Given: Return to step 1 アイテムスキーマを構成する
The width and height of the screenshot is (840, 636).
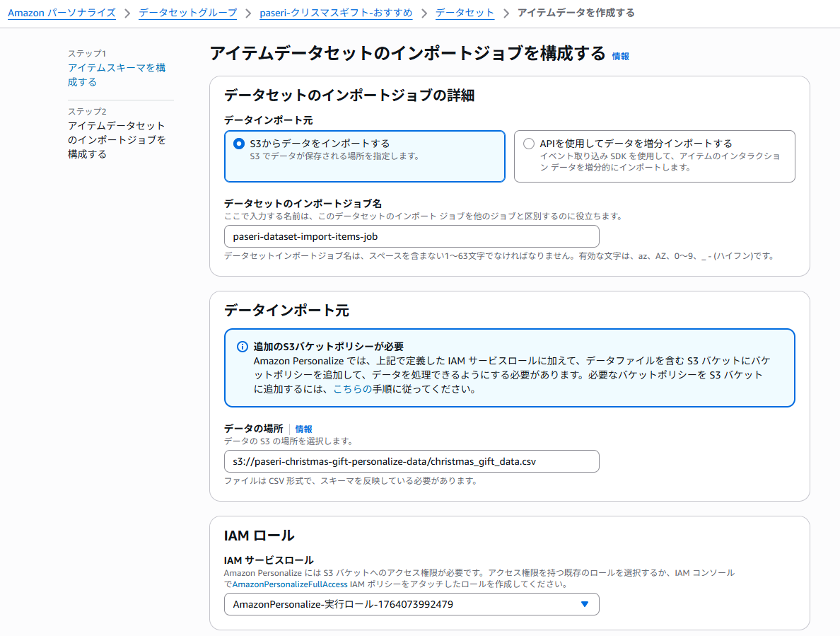Looking at the screenshot, I should coord(117,75).
